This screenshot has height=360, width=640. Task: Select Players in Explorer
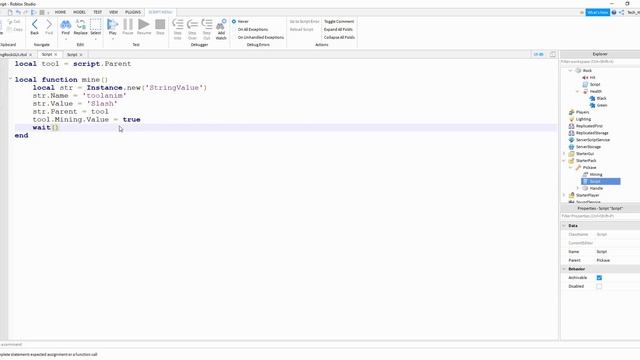579,112
